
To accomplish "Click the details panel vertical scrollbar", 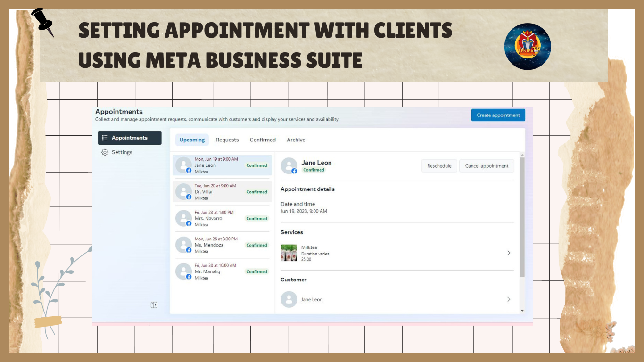I will pyautogui.click(x=522, y=217).
